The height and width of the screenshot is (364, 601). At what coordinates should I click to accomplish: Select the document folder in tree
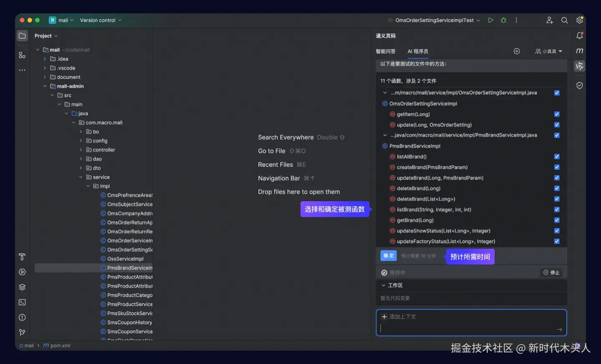tap(65, 77)
